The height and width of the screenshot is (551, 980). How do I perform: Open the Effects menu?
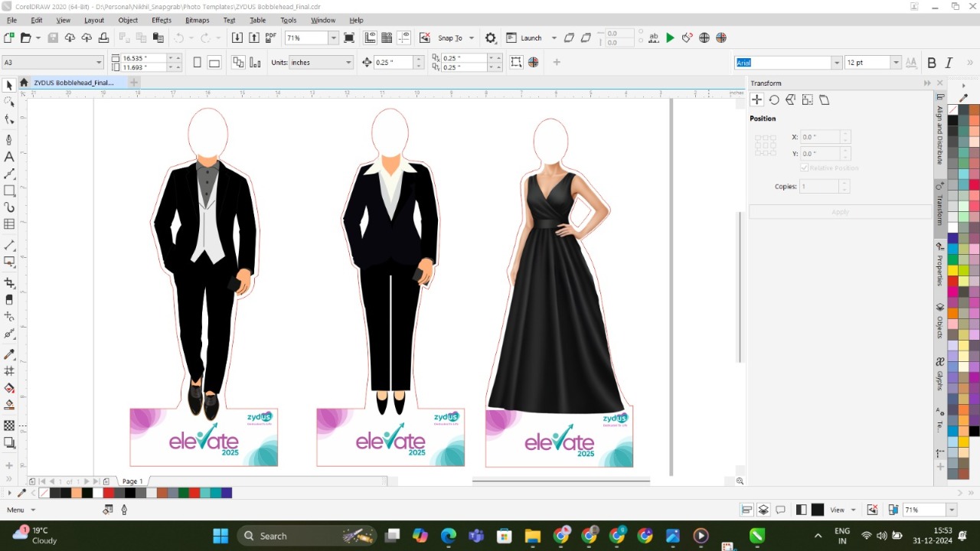point(162,20)
